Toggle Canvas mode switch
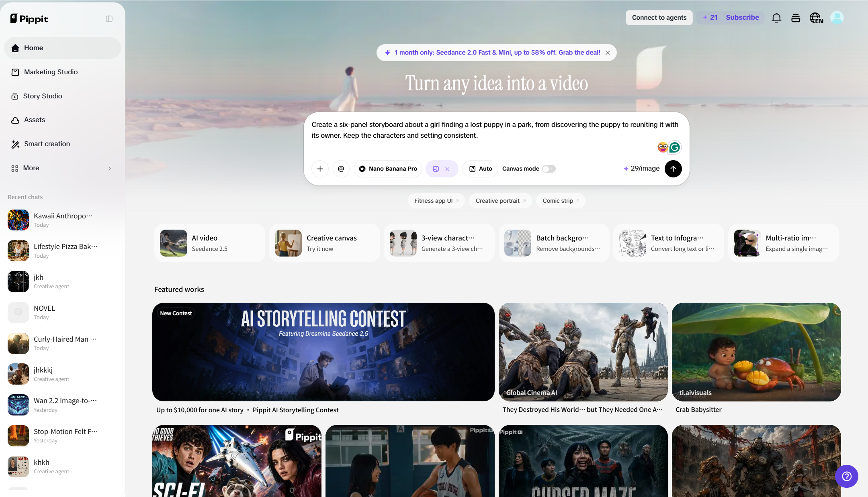Image resolution: width=868 pixels, height=497 pixels. 549,169
